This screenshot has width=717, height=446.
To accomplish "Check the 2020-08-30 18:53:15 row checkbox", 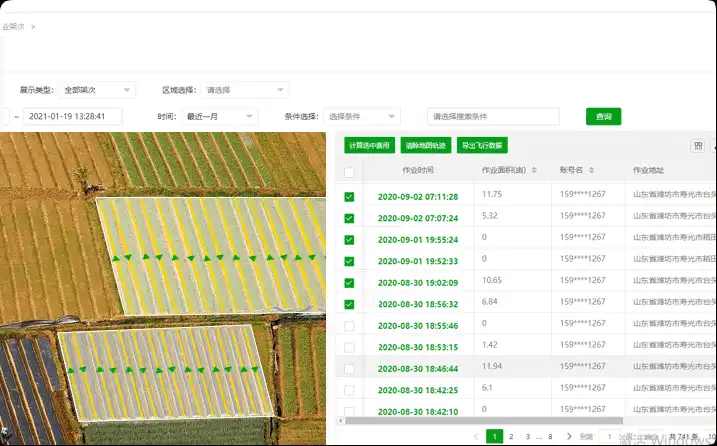I will 349,347.
